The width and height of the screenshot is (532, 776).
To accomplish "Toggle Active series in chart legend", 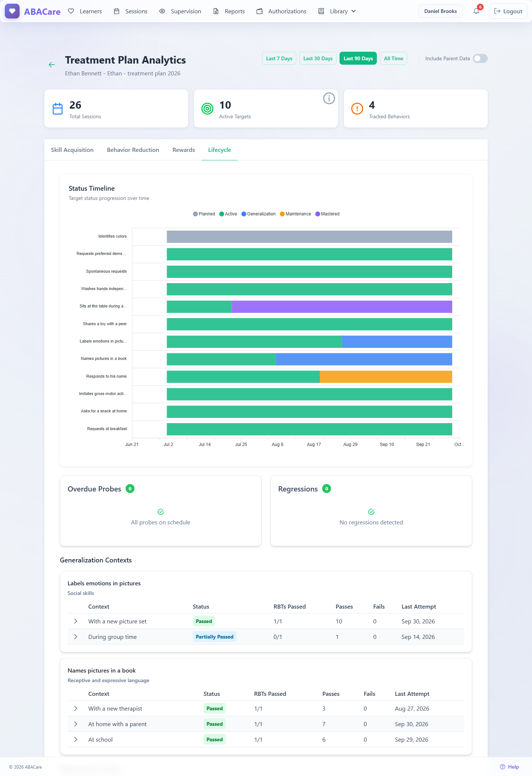I will (x=228, y=214).
